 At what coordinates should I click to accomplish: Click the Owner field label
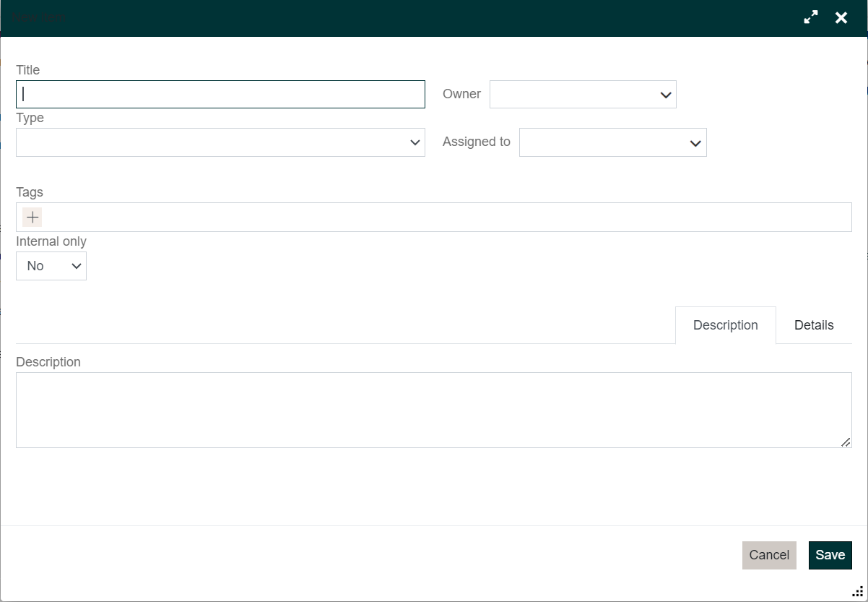[x=461, y=94]
